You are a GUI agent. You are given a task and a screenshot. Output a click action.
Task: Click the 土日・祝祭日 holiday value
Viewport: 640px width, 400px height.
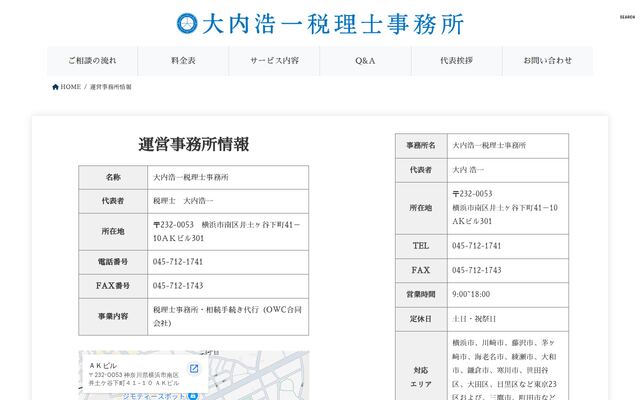click(474, 319)
